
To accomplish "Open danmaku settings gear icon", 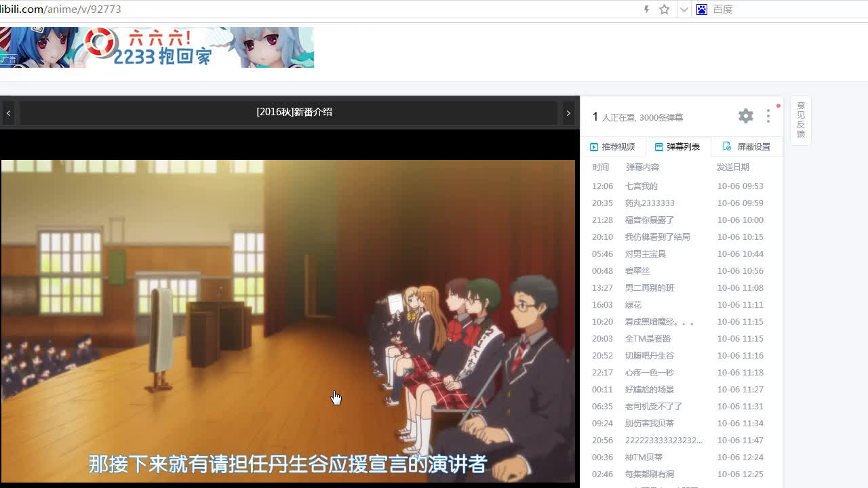I will 746,116.
